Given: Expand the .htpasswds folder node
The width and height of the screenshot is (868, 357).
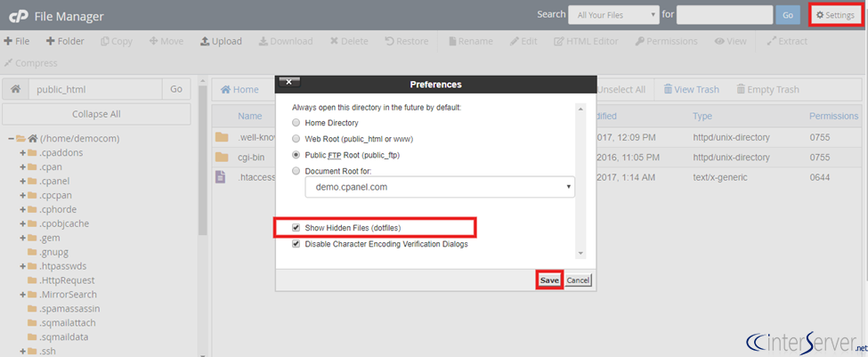Looking at the screenshot, I should point(22,266).
